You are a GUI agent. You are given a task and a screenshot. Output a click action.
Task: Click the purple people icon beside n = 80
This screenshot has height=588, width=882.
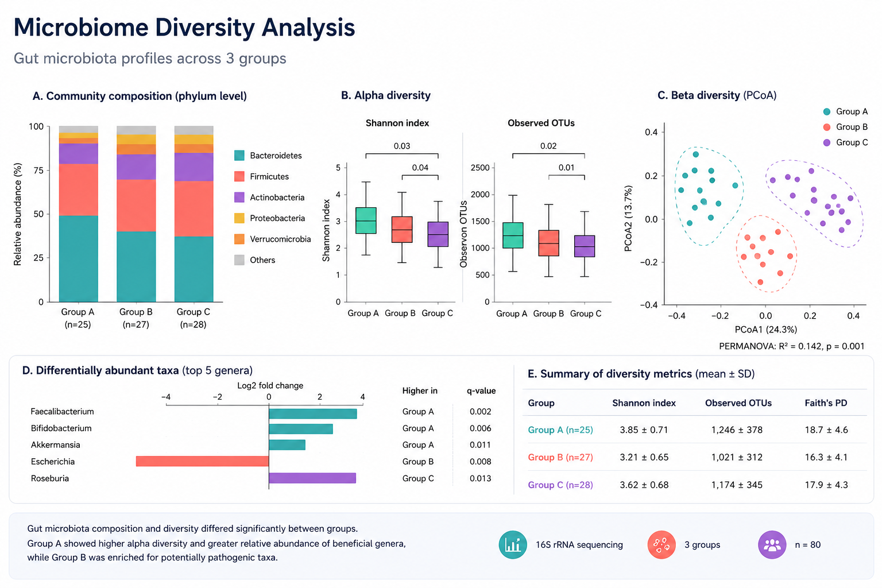click(x=772, y=545)
